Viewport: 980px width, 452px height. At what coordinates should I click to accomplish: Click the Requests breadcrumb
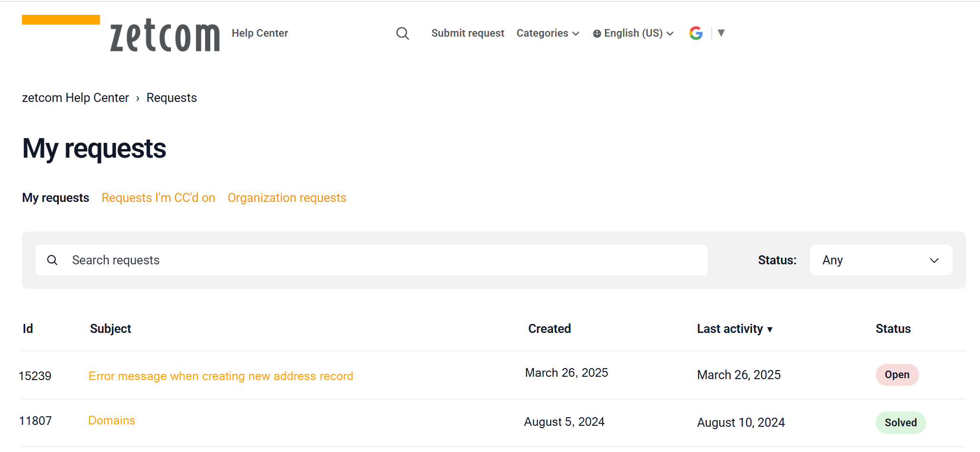[x=172, y=98]
